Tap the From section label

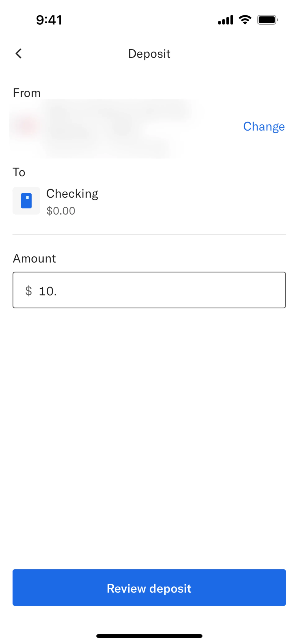(27, 93)
